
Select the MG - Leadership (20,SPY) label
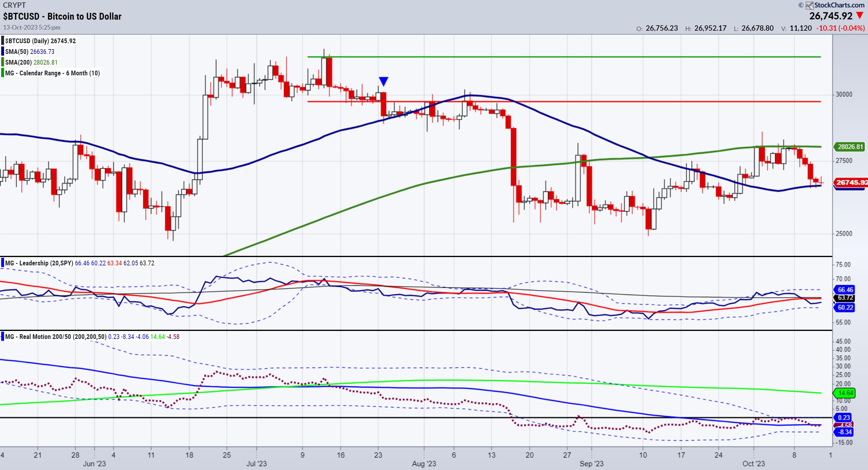pos(39,263)
